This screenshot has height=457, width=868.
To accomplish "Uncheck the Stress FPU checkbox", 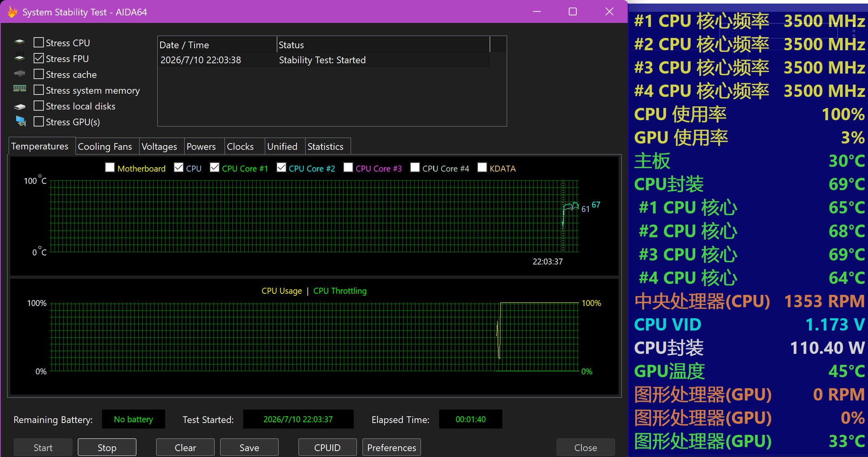I will 39,58.
